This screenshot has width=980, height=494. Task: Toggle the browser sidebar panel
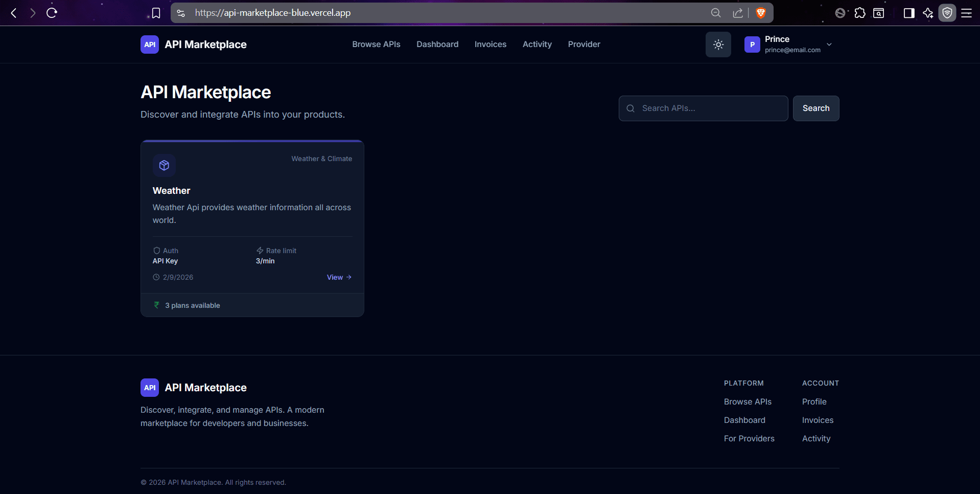click(909, 13)
